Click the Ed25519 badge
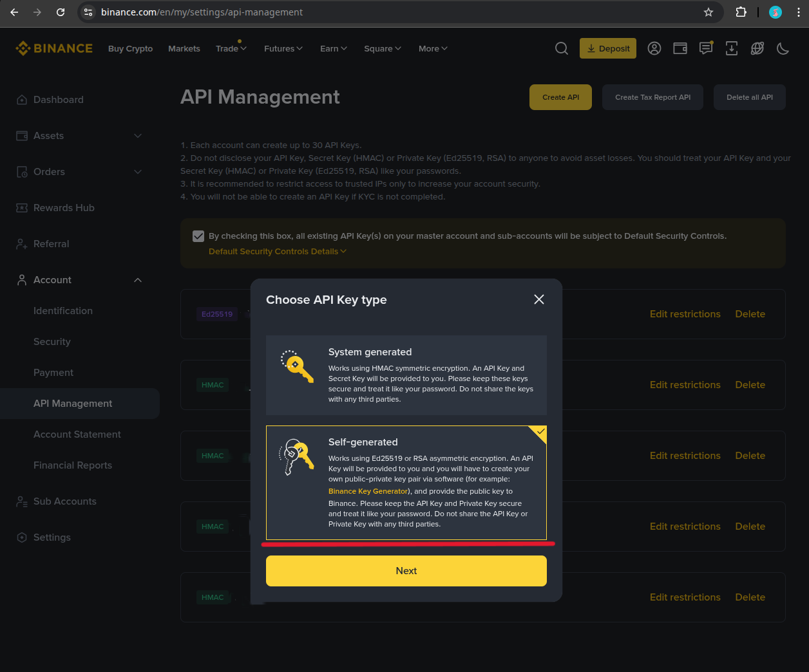This screenshot has height=672, width=809. [x=217, y=314]
